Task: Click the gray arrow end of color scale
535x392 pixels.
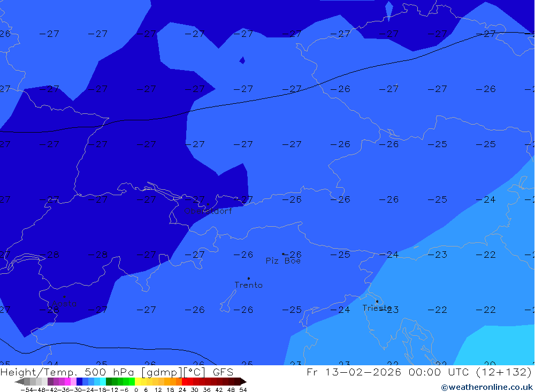Action: [x=19, y=382]
